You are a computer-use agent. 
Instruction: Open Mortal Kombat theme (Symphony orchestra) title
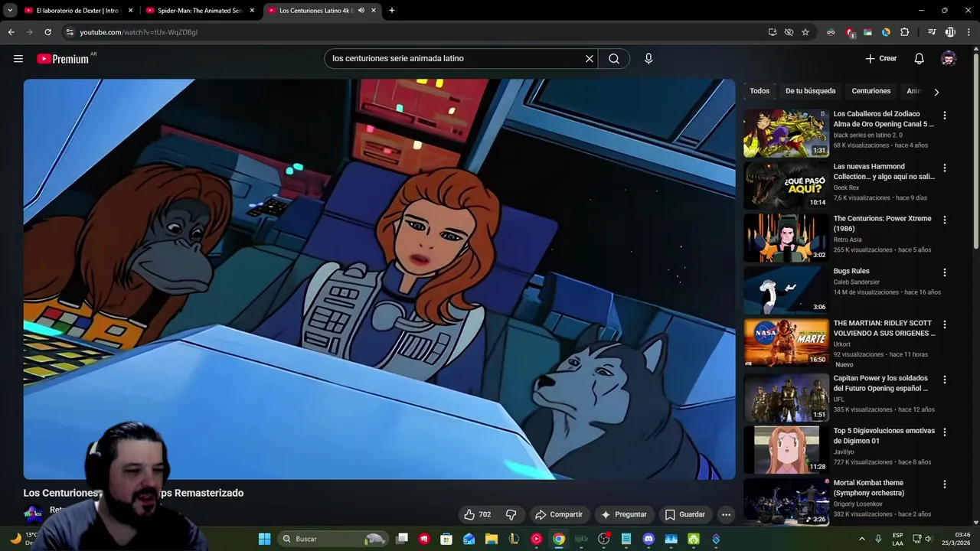pos(869,487)
